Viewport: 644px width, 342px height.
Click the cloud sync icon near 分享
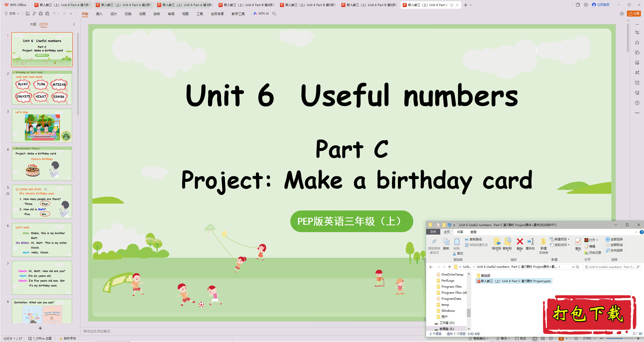coord(622,14)
